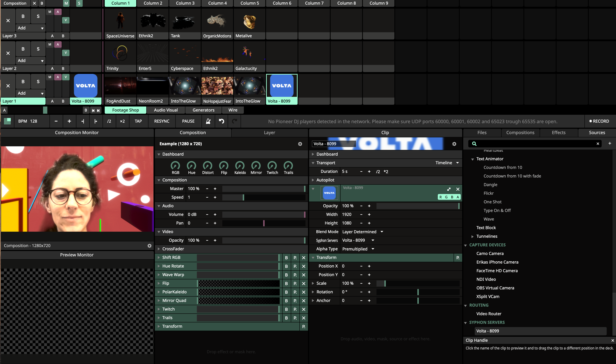
Task: Expand the Tunnelines source group
Action: [472, 237]
